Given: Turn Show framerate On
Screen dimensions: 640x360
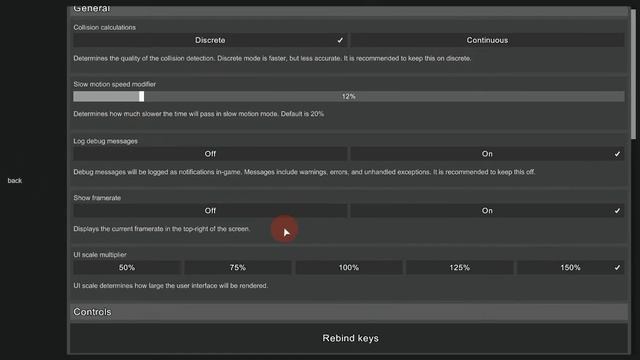Looking at the screenshot, I should (487, 211).
